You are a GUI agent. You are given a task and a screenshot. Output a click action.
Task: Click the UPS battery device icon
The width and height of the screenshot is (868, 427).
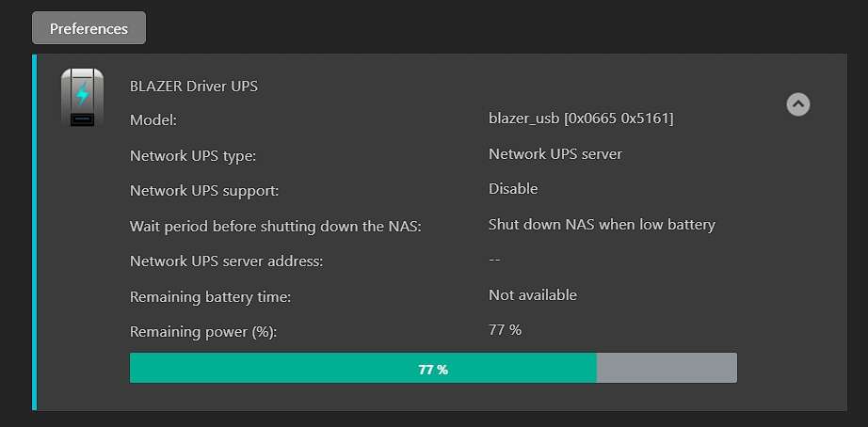click(x=82, y=98)
